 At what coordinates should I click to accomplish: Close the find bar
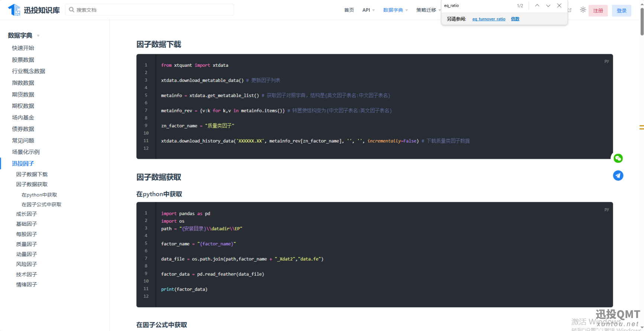point(559,6)
